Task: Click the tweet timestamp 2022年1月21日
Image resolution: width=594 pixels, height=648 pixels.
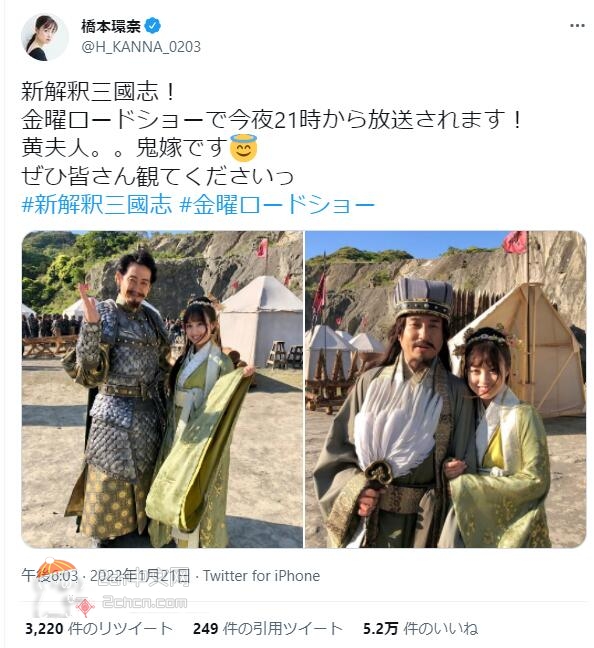Action: [x=140, y=576]
